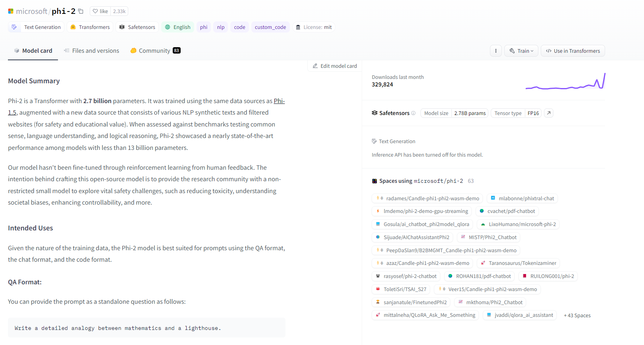
Task: Click the Community badge 83
Action: (177, 51)
